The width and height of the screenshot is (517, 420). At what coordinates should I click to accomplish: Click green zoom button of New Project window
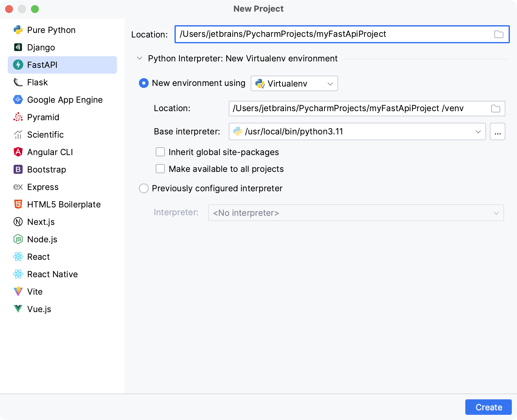pos(35,9)
